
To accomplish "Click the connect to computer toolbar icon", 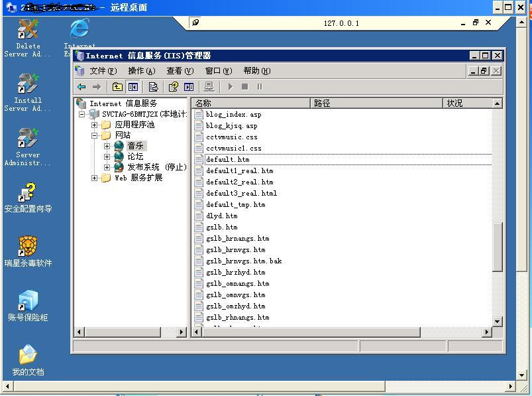I will point(209,87).
